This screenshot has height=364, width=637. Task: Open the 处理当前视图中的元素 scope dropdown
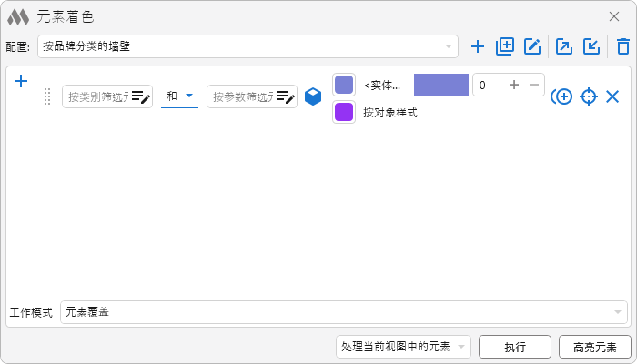(402, 347)
